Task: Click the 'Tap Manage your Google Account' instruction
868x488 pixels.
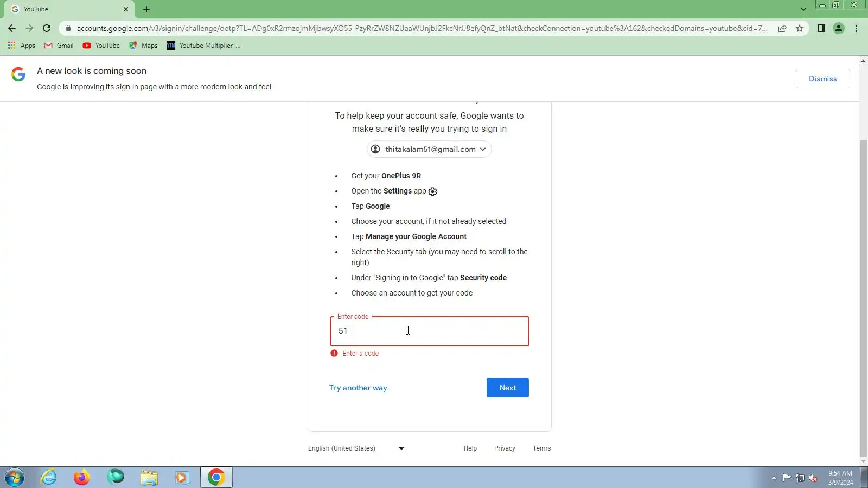Action: [x=409, y=236]
